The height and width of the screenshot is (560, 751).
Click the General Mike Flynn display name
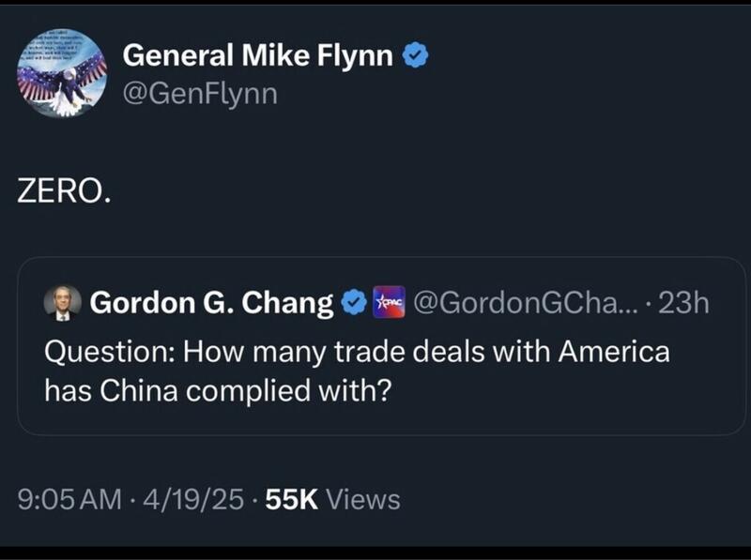click(x=258, y=57)
